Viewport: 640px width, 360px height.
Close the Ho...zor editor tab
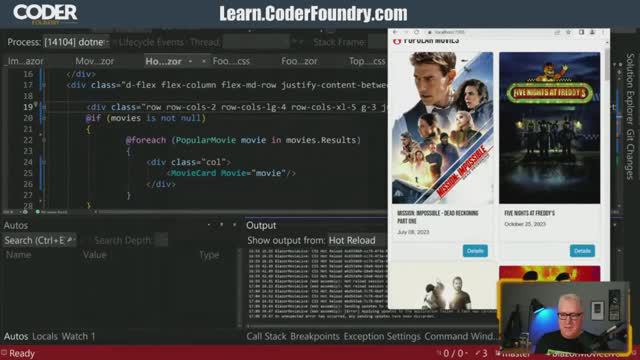click(x=203, y=61)
